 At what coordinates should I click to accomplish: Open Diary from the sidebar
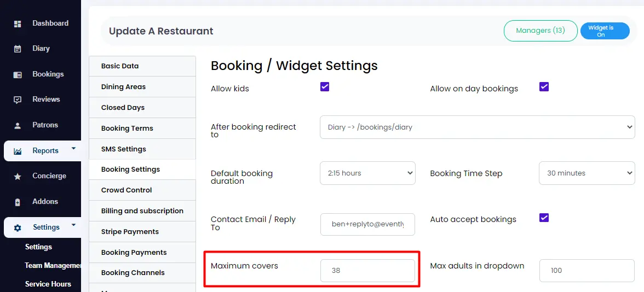tap(41, 48)
